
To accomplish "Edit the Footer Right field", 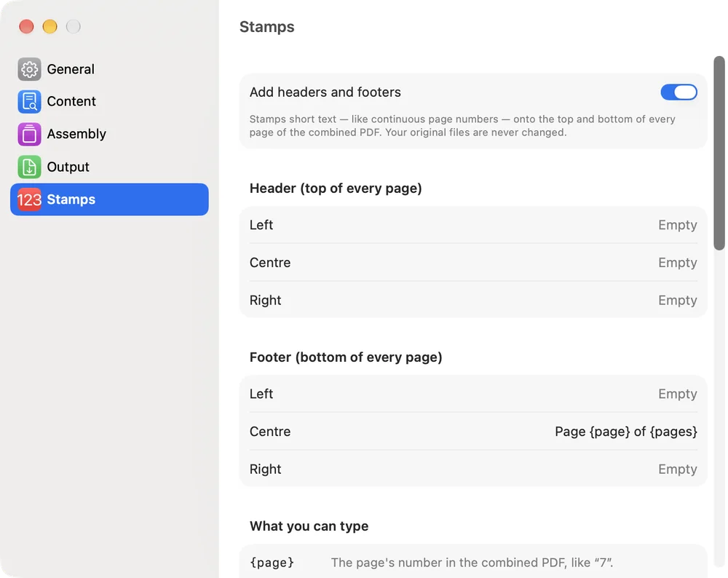I will (473, 469).
